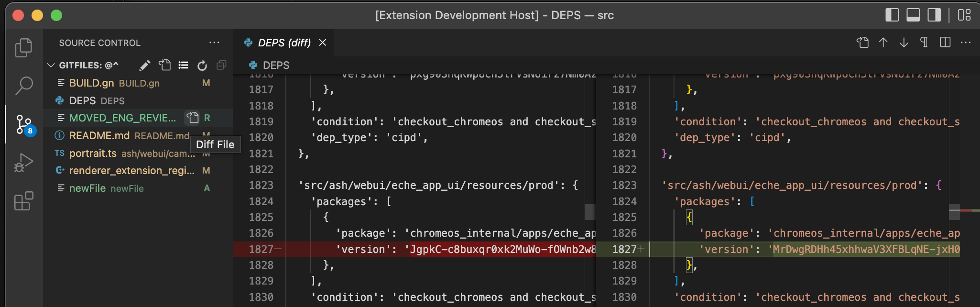Open the Extensions view
The width and height of the screenshot is (980, 307).
click(x=23, y=201)
